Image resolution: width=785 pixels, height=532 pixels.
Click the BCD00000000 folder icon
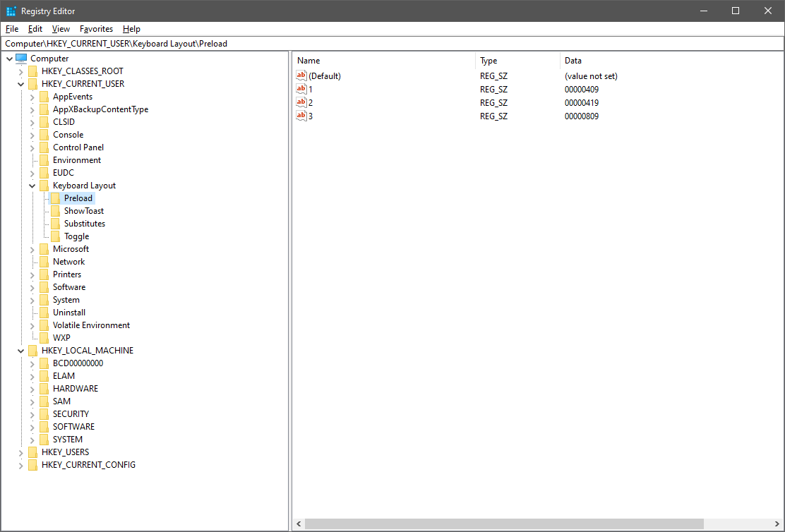[x=44, y=363]
